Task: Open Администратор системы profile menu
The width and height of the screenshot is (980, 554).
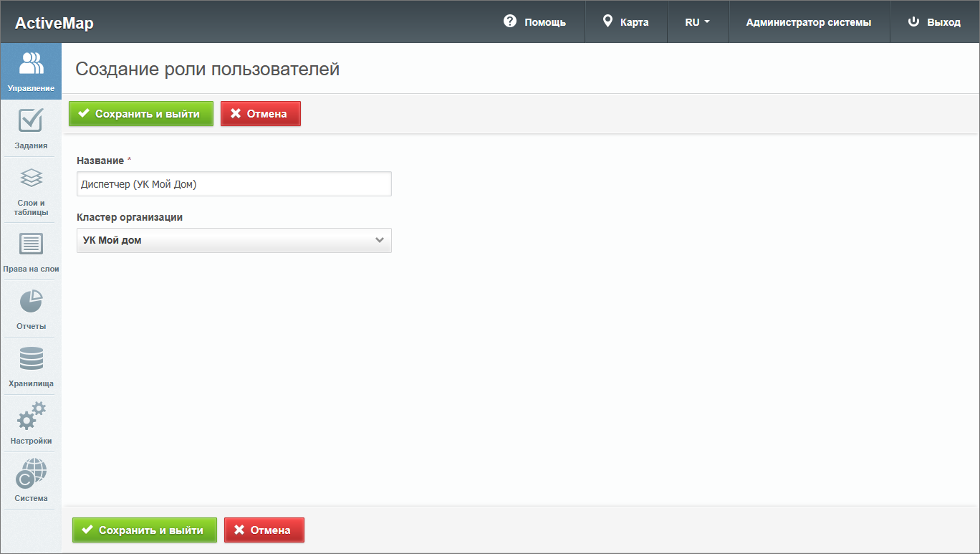Action: click(x=808, y=22)
